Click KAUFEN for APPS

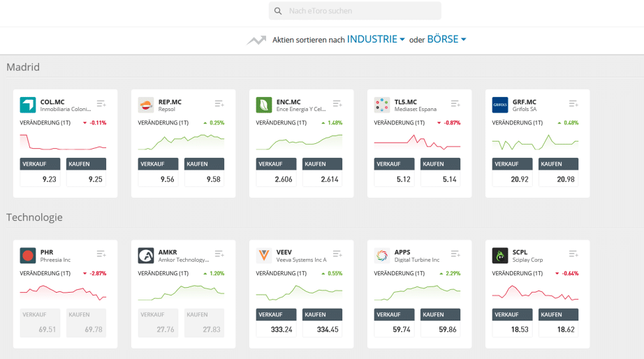(x=440, y=323)
